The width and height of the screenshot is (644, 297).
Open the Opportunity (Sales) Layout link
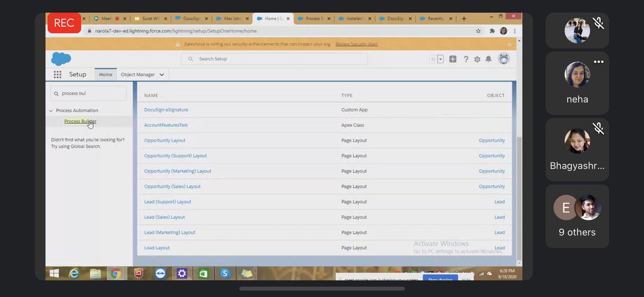pos(172,187)
